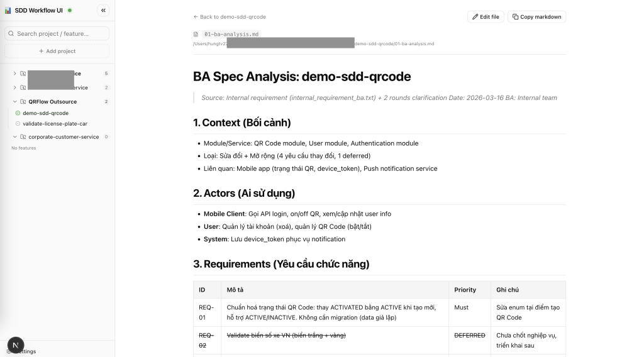Click the Edit file button
The image size is (644, 357).
[486, 17]
